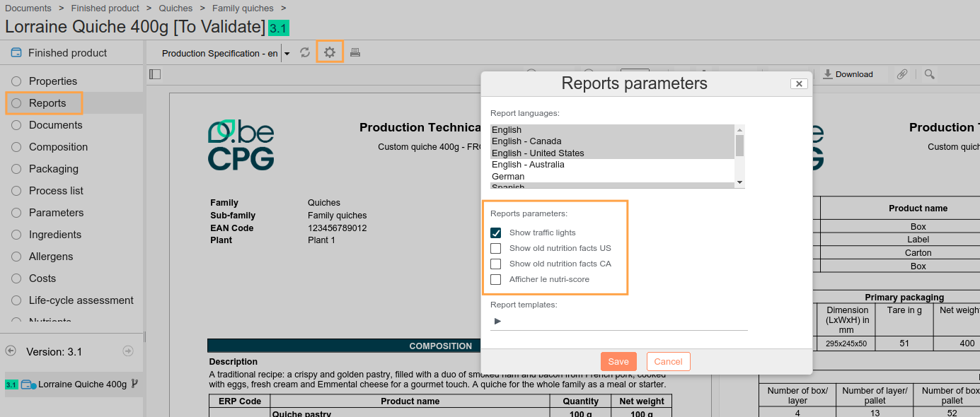
Task: Print the report using printer icon
Action: [355, 52]
